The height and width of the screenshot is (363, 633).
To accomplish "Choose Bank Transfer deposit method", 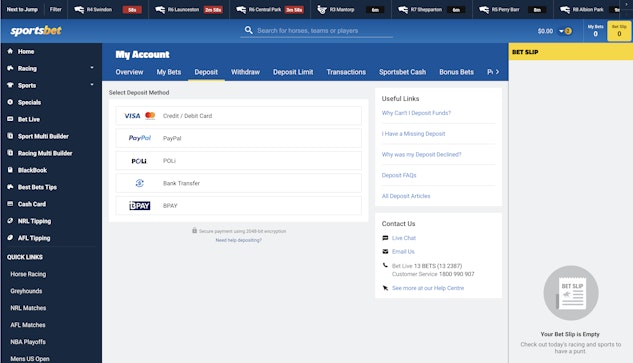I will click(238, 183).
